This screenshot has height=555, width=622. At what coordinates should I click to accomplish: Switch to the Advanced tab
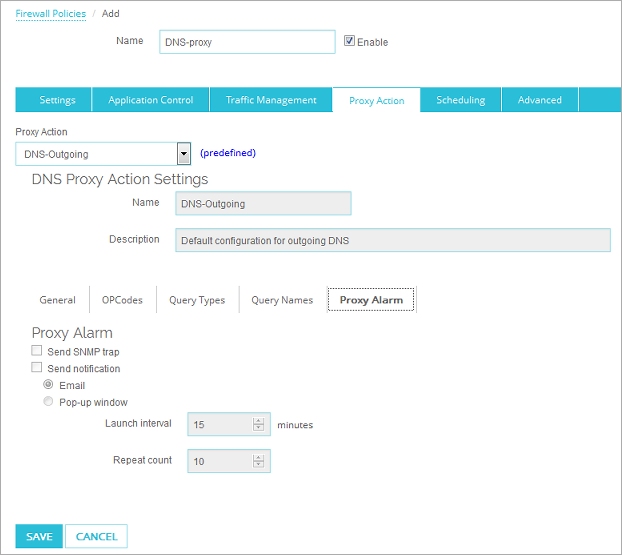point(539,100)
